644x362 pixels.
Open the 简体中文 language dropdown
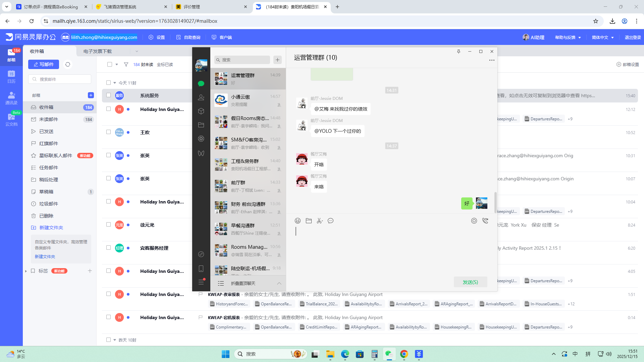603,37
